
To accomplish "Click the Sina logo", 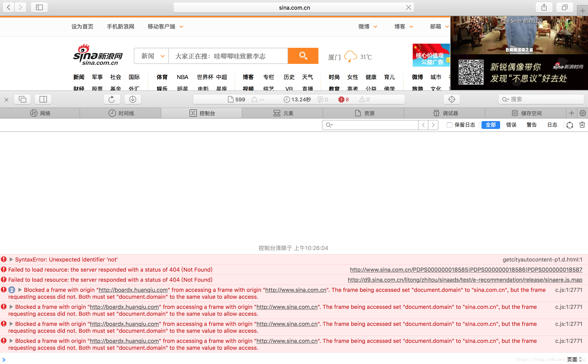I will pos(98,55).
